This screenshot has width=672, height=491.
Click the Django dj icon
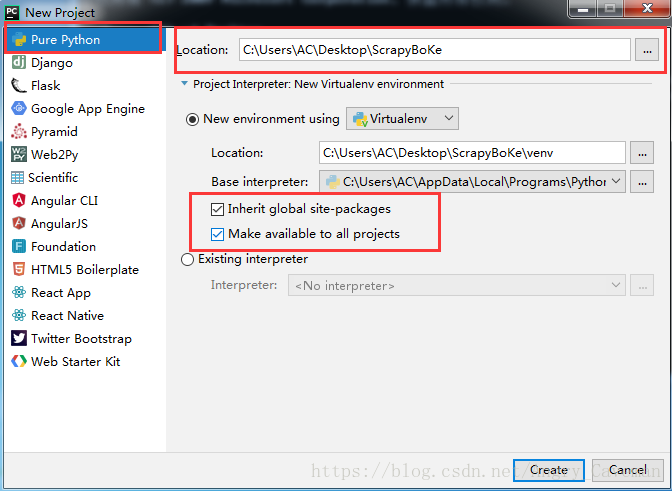pyautogui.click(x=19, y=63)
